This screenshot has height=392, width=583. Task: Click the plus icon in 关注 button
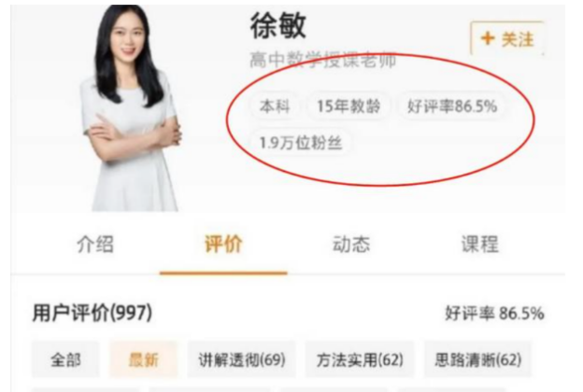tap(488, 38)
